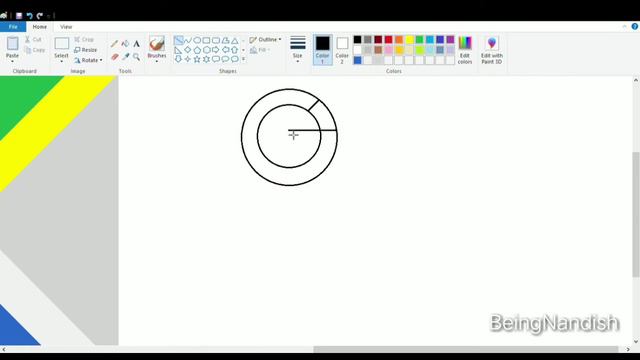Choose the Rounded rectangular callout shape
Viewport: 640px width, 360px height.
(x=216, y=59)
